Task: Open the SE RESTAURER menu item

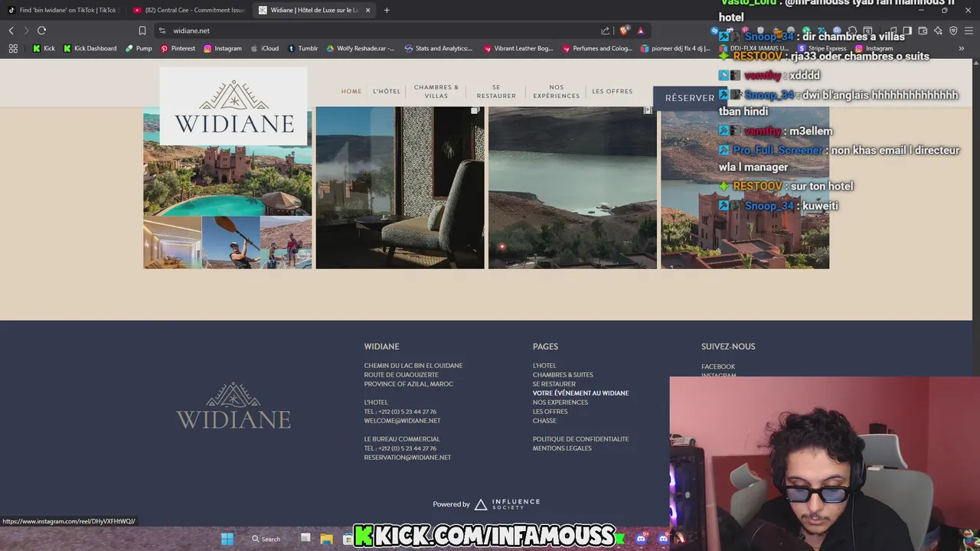Action: coord(496,91)
